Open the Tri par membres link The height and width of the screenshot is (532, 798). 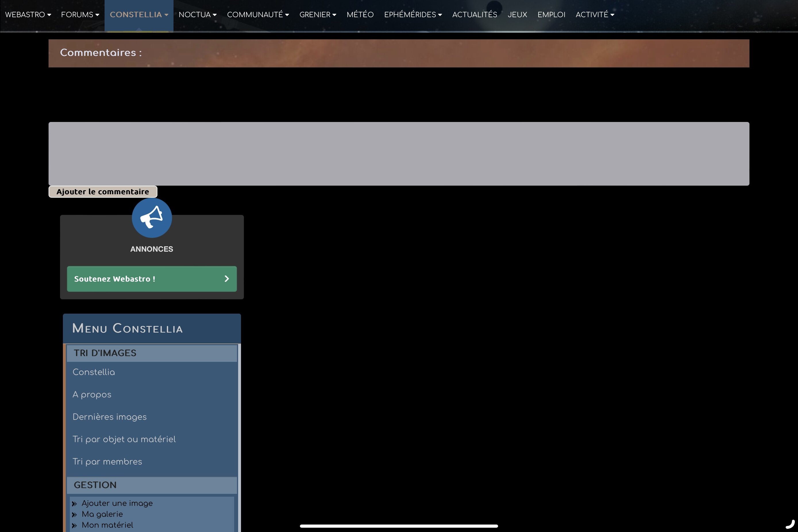(x=107, y=462)
